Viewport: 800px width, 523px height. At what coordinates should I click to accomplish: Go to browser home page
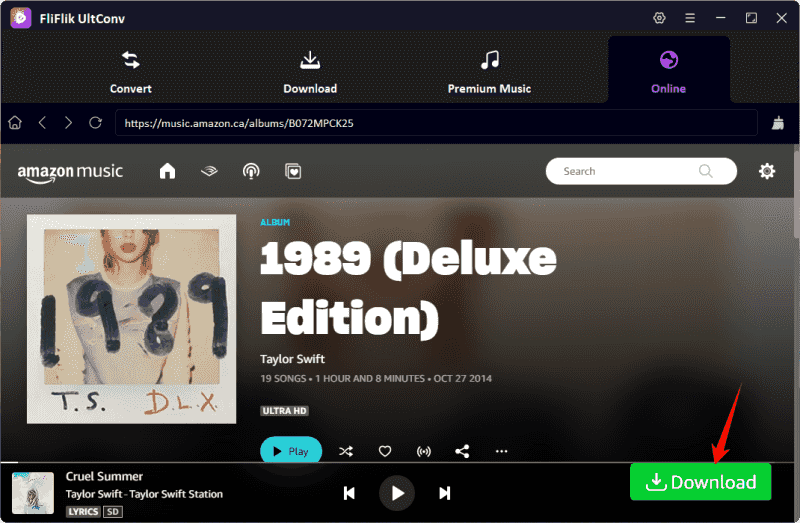click(x=15, y=122)
